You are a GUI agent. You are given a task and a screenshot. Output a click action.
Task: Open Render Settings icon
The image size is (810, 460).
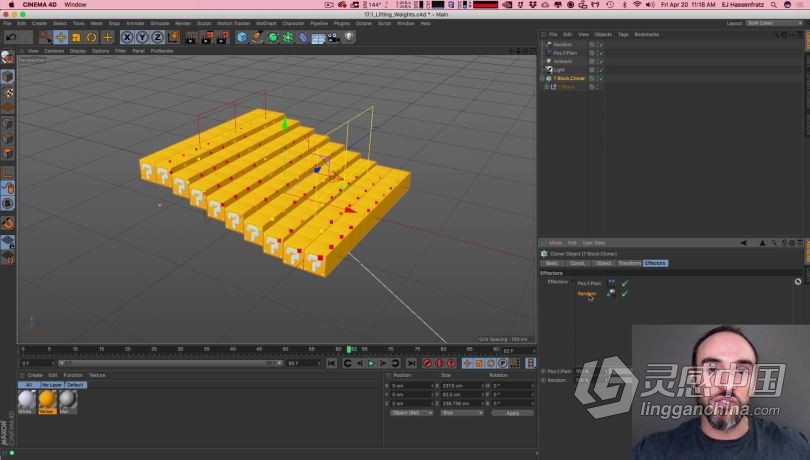tap(223, 37)
